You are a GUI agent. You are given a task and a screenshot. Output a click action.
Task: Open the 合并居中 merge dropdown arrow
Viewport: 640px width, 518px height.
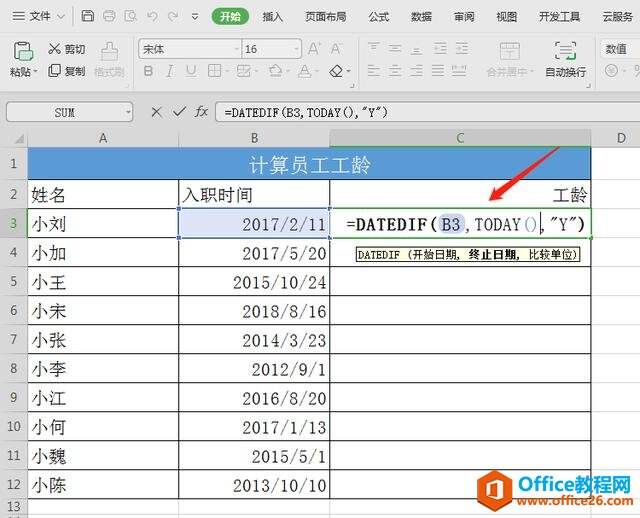(532, 72)
